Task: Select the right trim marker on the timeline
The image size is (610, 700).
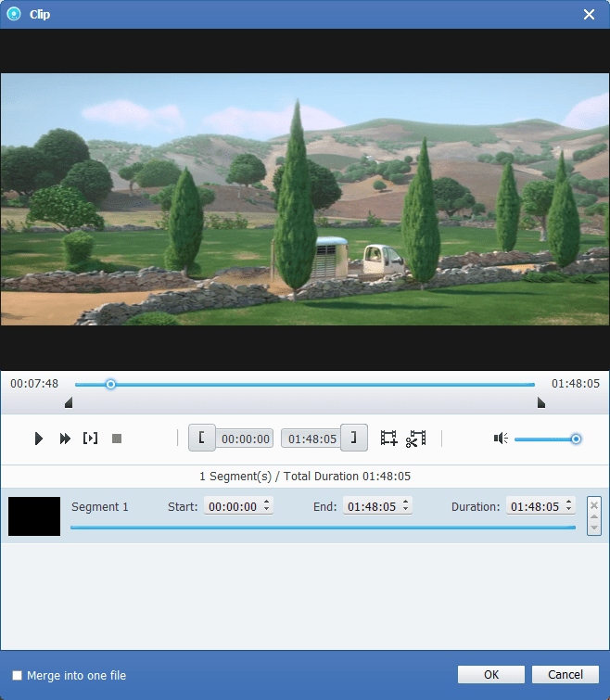Action: click(x=541, y=402)
